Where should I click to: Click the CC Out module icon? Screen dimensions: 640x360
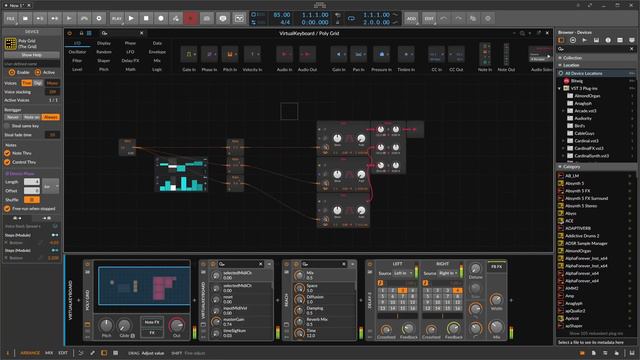[x=456, y=54]
